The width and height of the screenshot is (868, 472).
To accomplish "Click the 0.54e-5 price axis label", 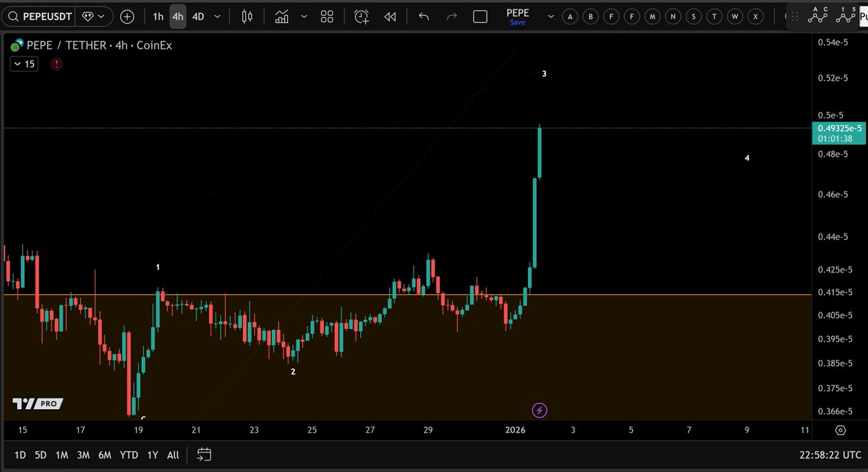I will (x=833, y=43).
